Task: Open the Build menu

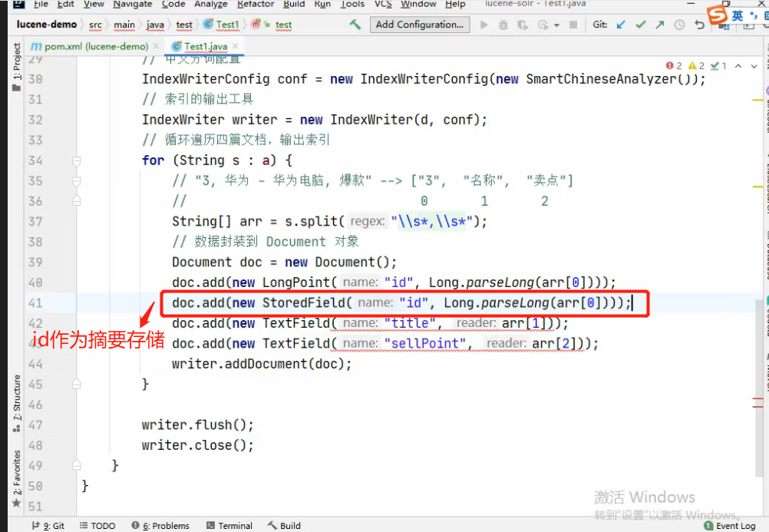Action: [294, 4]
